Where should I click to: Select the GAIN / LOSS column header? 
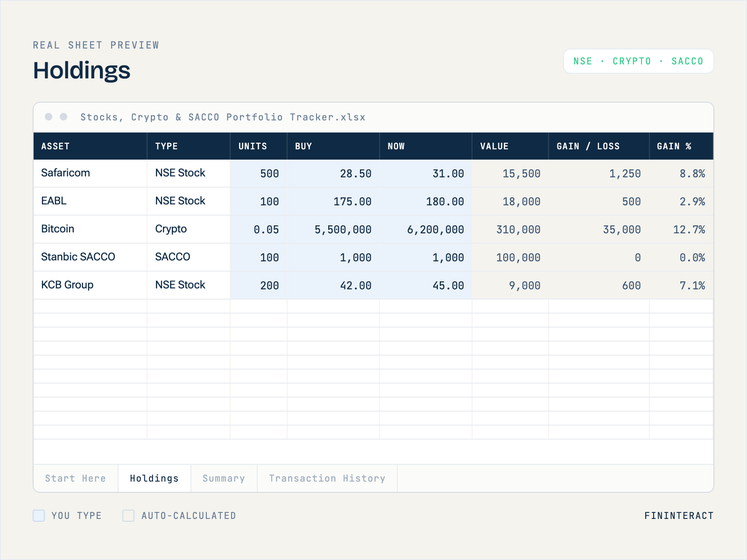tap(599, 146)
